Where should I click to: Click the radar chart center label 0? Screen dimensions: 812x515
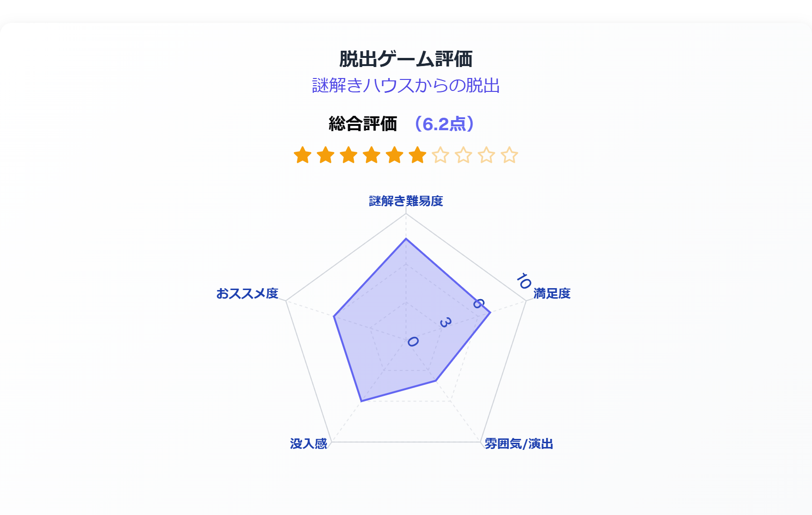(413, 341)
